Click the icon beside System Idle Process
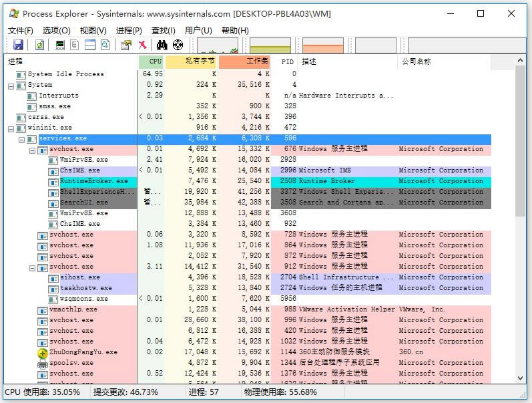The image size is (532, 403). coord(21,74)
